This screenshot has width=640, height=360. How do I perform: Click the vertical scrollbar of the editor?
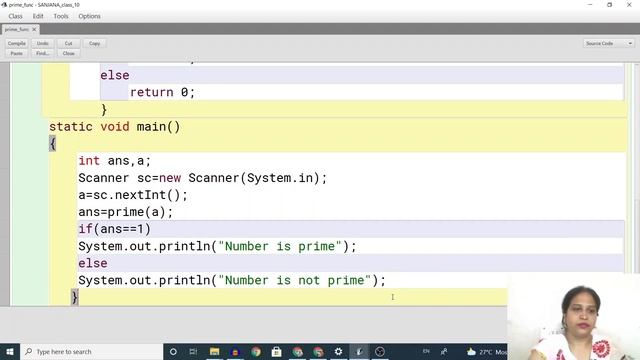click(637, 167)
